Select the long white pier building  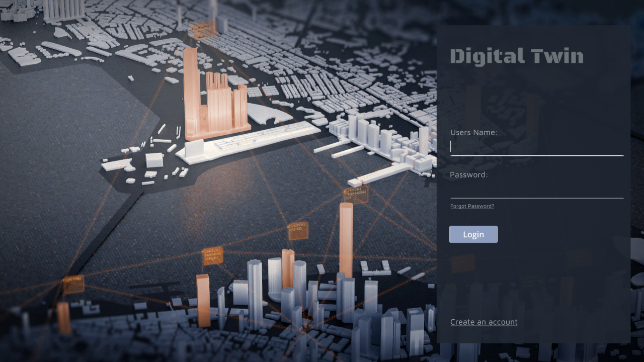click(x=252, y=142)
